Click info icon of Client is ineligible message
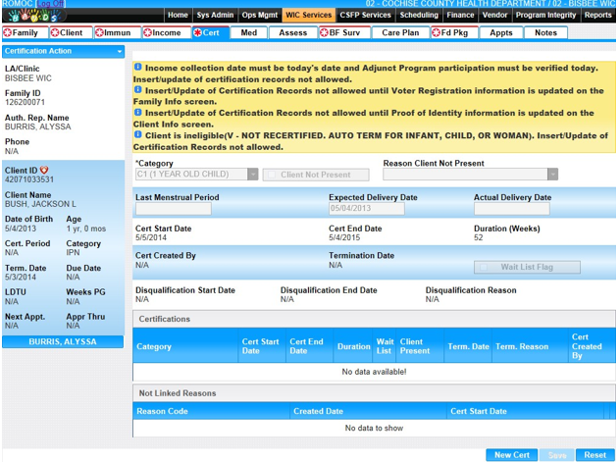 [x=138, y=135]
